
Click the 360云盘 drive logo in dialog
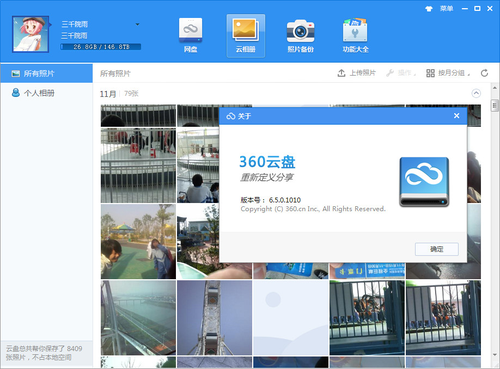point(424,182)
